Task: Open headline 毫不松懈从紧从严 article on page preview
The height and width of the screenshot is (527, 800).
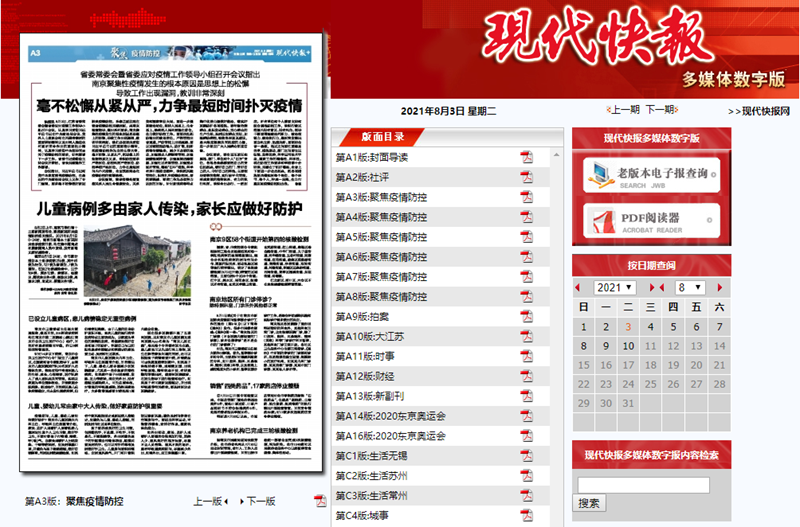Action: point(169,106)
